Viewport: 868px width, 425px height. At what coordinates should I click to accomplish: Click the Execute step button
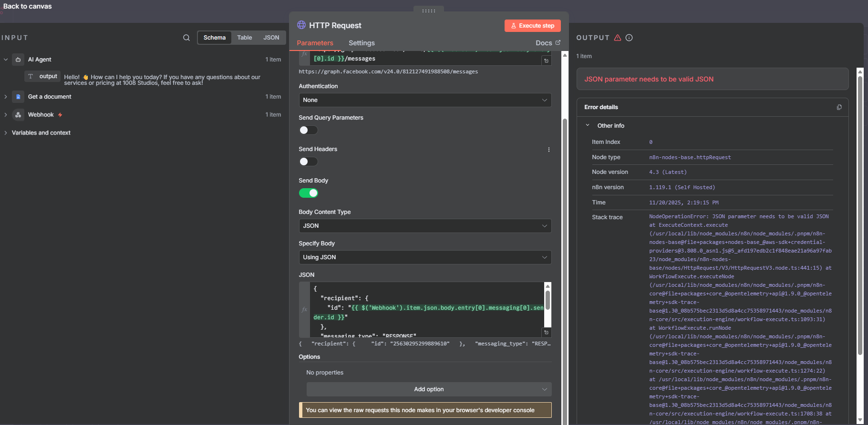click(532, 26)
